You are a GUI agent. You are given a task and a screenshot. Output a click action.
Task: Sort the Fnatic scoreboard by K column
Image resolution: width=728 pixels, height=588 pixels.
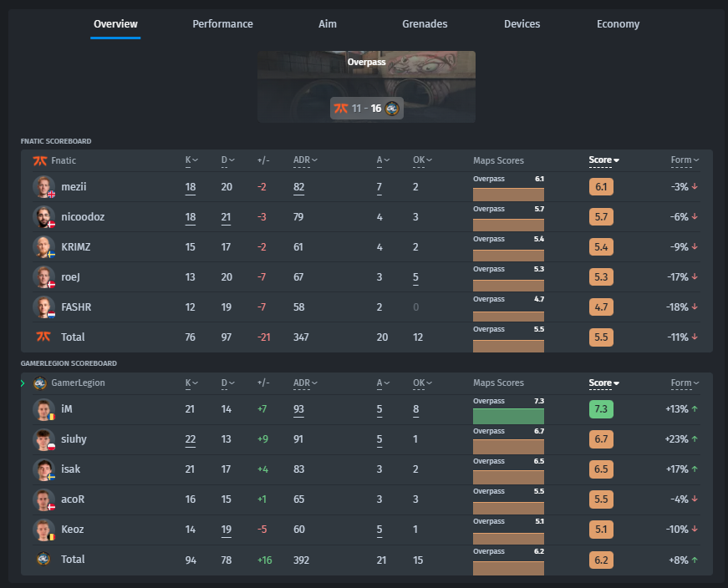(x=191, y=160)
